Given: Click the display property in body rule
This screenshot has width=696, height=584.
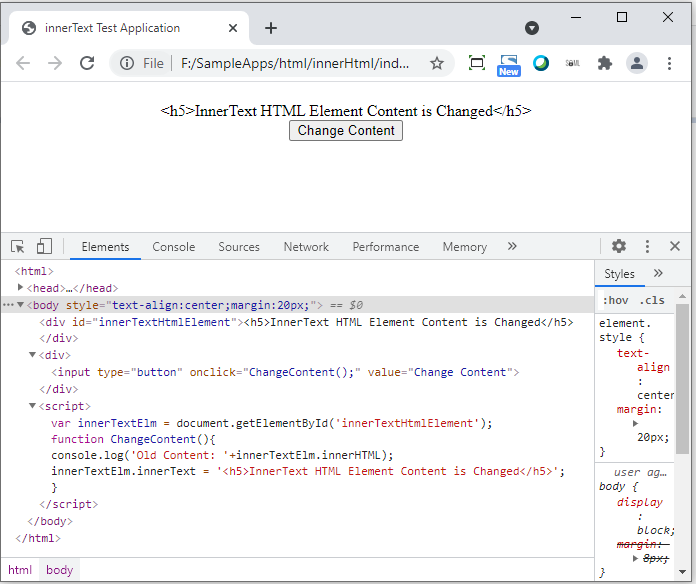Looking at the screenshot, I should click(639, 502).
